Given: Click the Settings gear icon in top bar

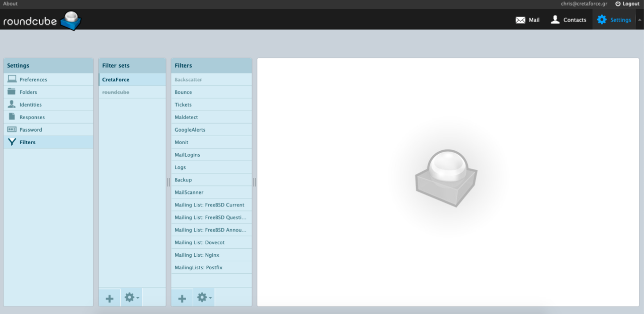Looking at the screenshot, I should pyautogui.click(x=602, y=20).
